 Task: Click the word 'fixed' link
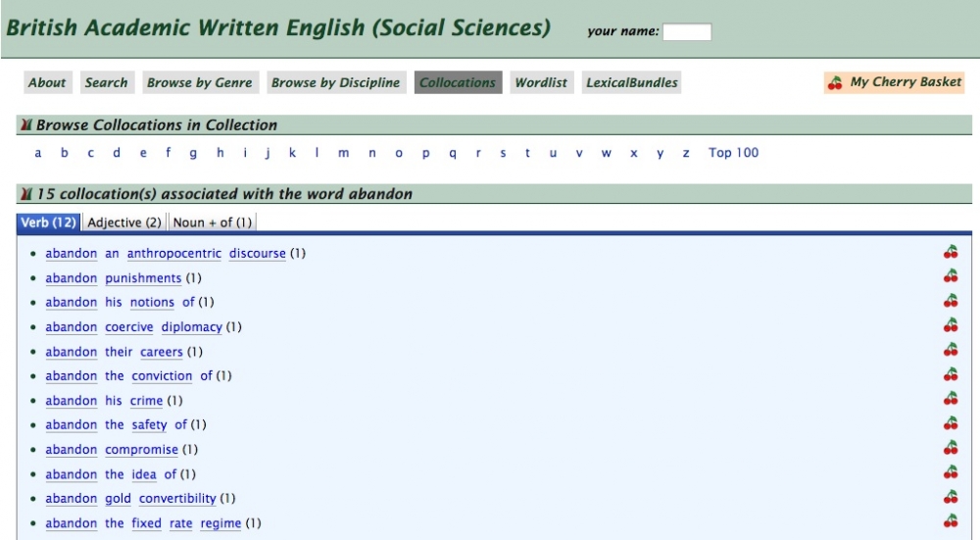(146, 523)
